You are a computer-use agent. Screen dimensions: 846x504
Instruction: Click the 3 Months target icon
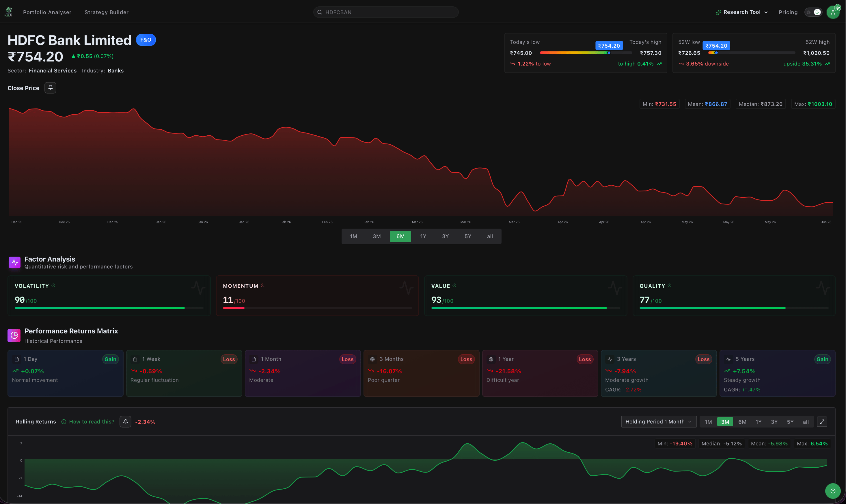[x=372, y=359]
